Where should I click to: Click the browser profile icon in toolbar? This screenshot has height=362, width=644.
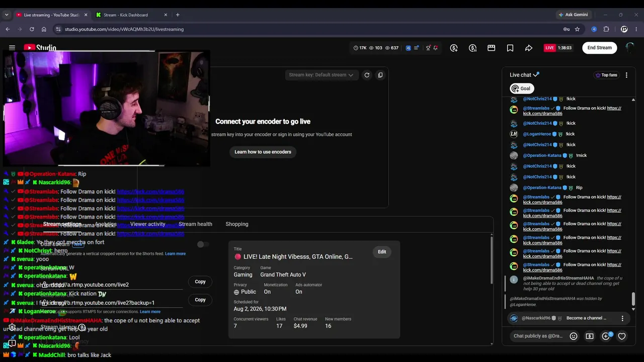[x=624, y=29]
